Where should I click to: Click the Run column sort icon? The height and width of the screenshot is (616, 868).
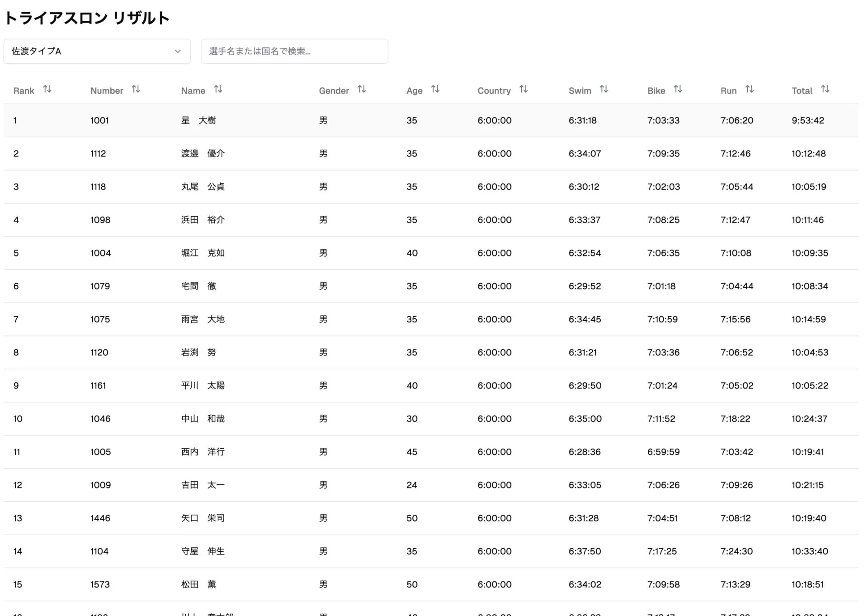click(x=749, y=90)
